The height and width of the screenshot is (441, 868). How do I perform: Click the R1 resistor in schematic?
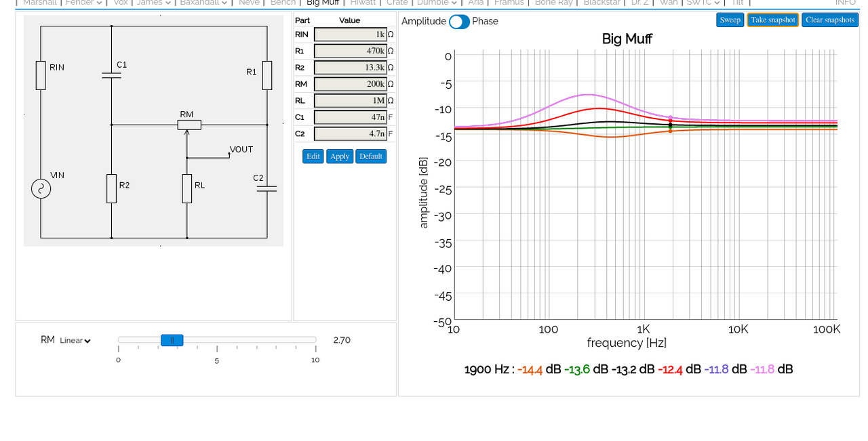[267, 75]
